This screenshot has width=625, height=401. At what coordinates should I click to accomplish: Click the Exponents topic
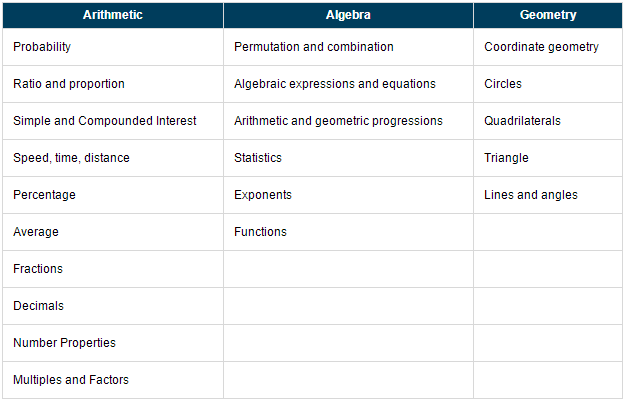263,195
